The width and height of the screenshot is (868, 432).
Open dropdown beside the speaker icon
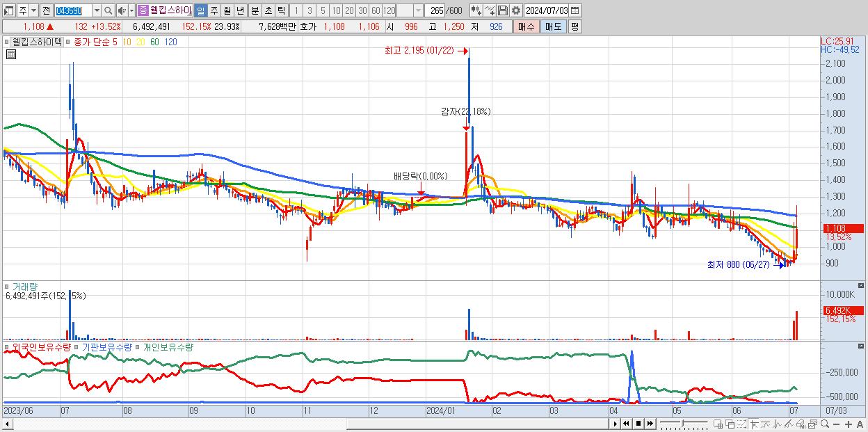click(x=131, y=10)
